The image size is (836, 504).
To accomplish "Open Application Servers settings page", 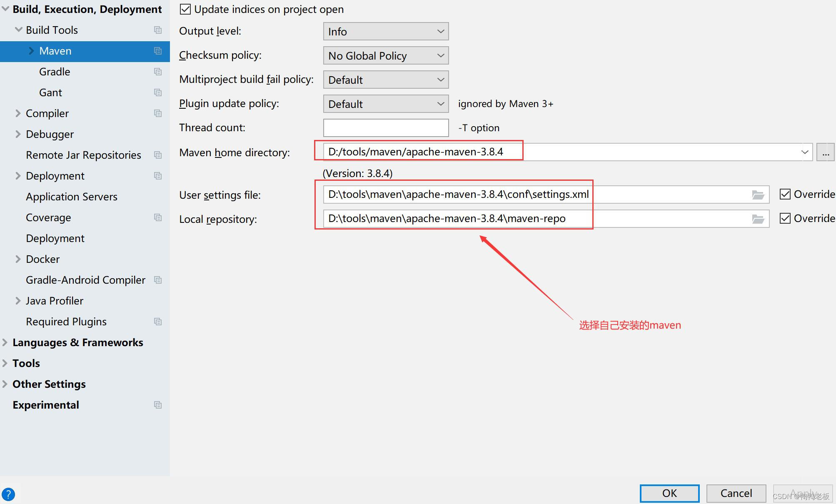I will tap(72, 197).
